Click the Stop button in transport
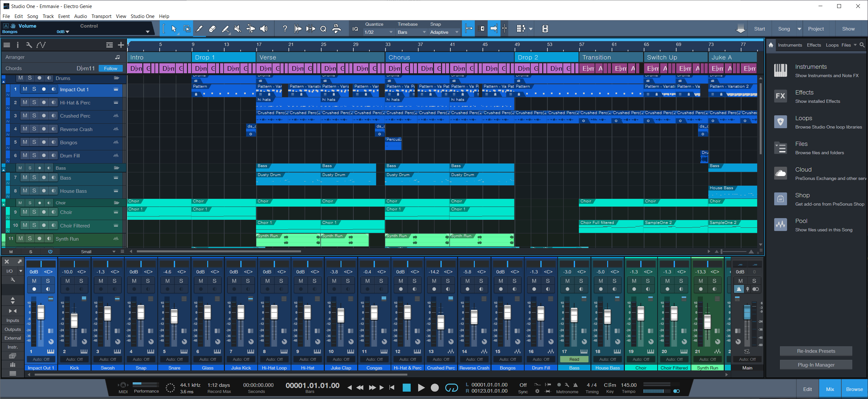This screenshot has height=399, width=868. (407, 388)
